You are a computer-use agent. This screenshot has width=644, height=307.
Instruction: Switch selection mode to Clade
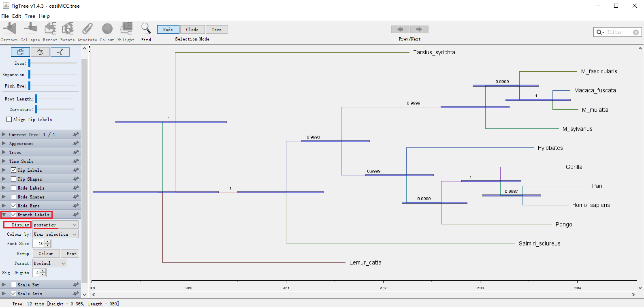point(192,30)
